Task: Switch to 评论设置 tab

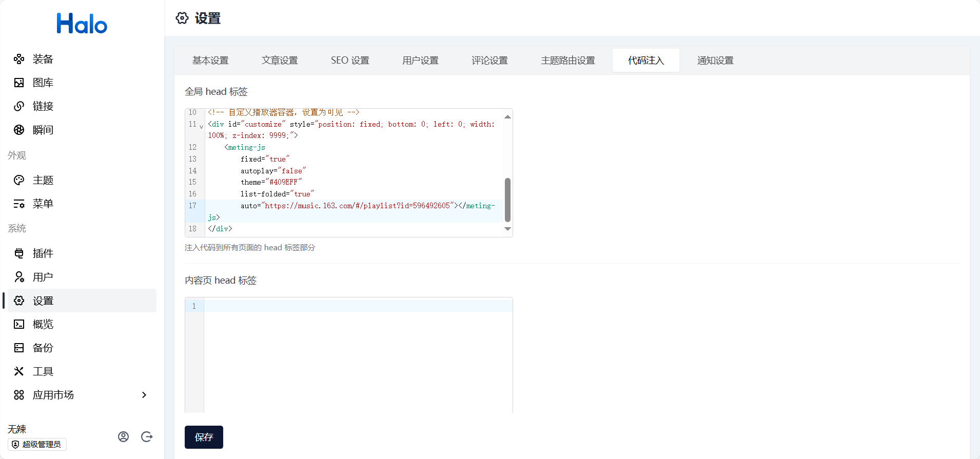Action: click(489, 61)
